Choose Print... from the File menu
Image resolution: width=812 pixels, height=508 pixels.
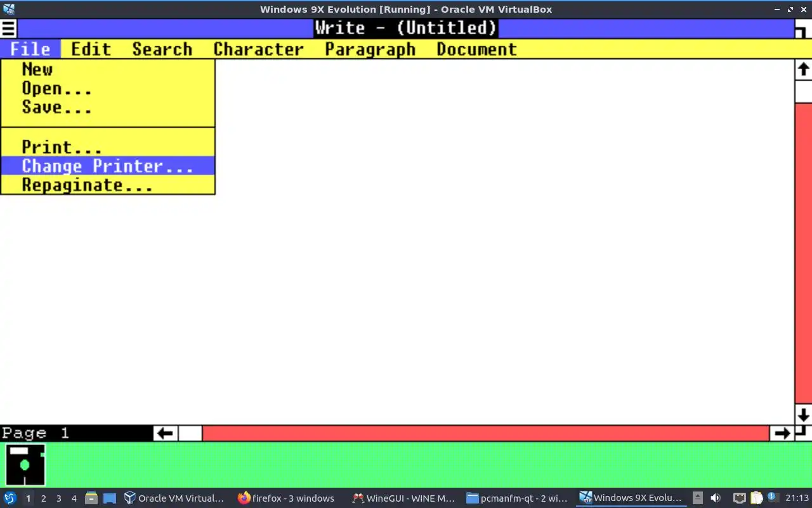[x=108, y=147]
